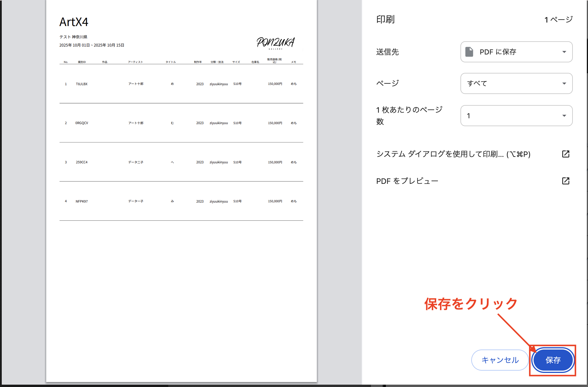This screenshot has height=387, width=588.
Task: Click the PONZUKA gallery logo in preview
Action: pos(275,43)
